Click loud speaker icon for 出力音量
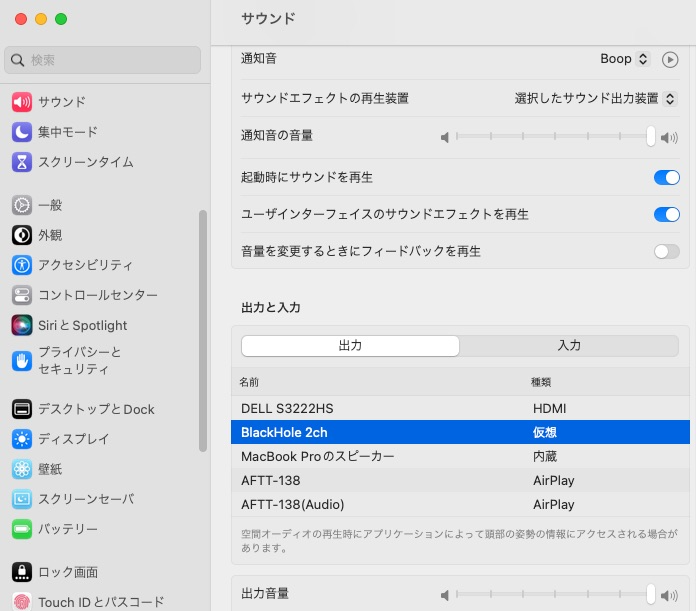This screenshot has width=696, height=611. coord(669,595)
